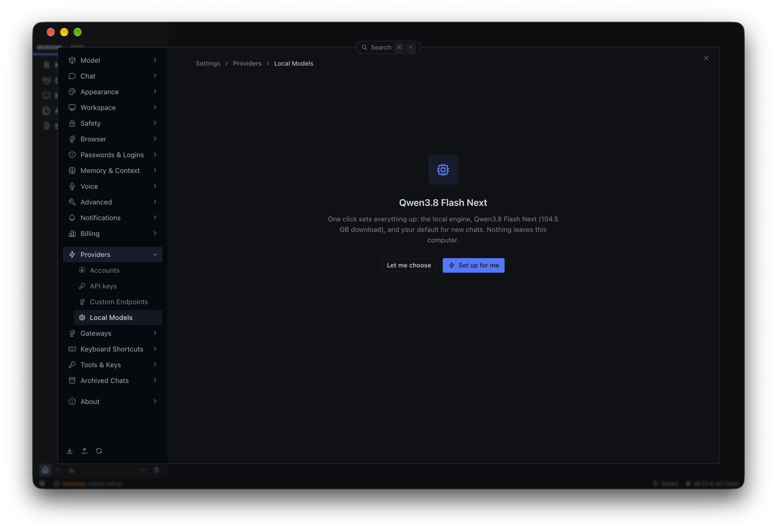This screenshot has width=777, height=532.
Task: Click the Advanced wrench icon
Action: pos(72,202)
